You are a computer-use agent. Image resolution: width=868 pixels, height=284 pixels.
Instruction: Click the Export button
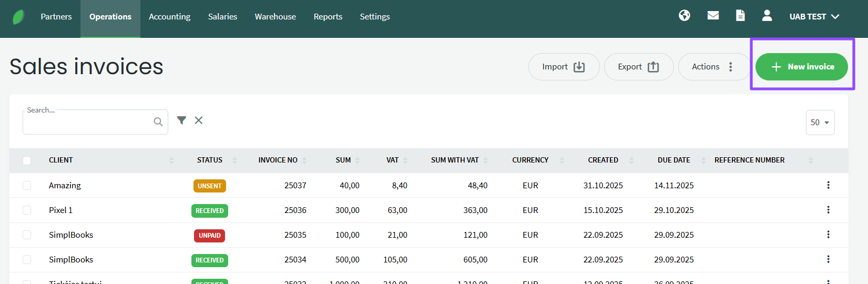pos(638,67)
